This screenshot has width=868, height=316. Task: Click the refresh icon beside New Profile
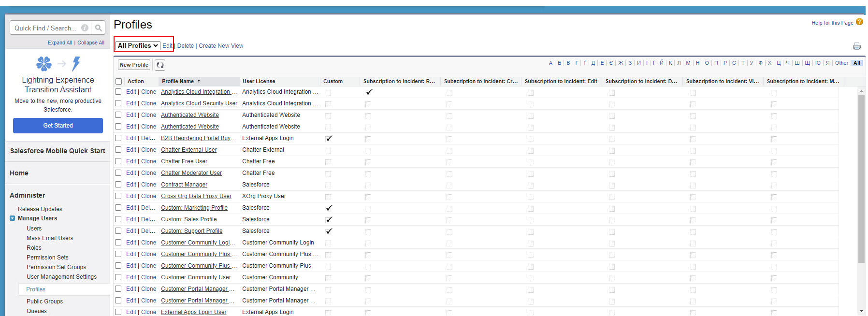pyautogui.click(x=160, y=65)
